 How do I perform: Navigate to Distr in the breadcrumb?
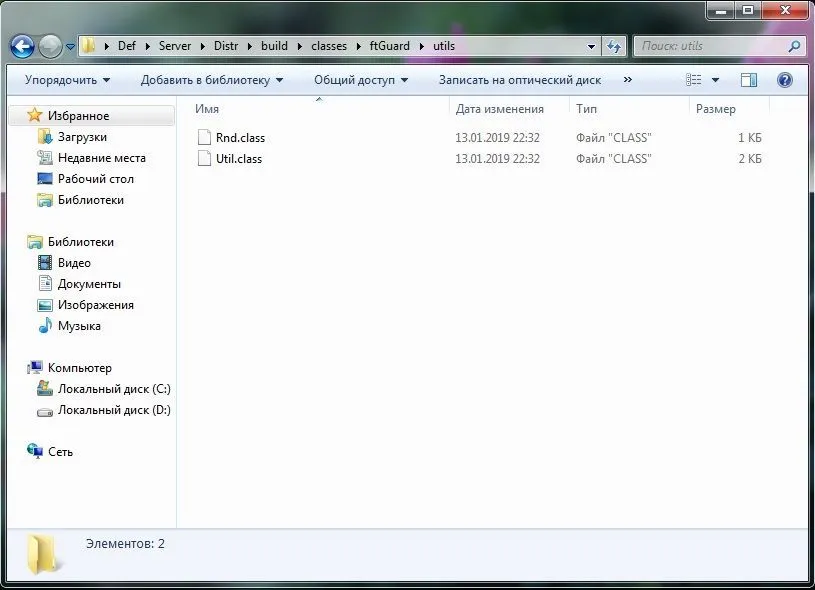click(226, 46)
